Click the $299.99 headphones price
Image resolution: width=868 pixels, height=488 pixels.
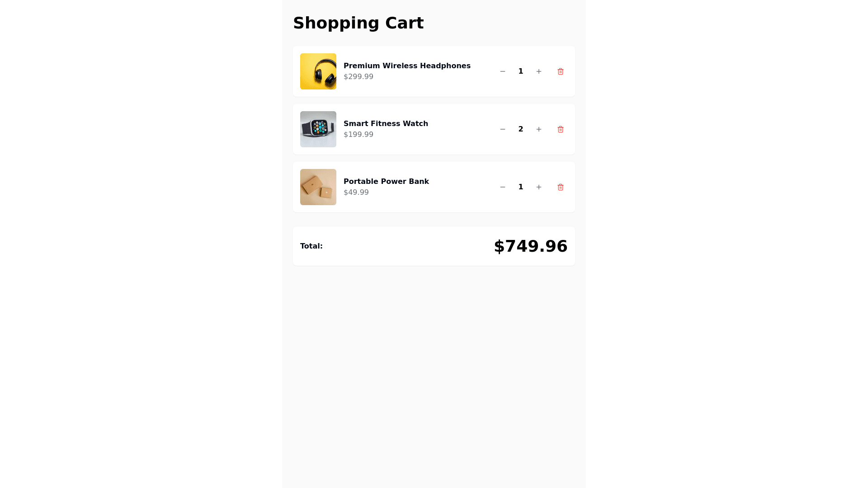click(x=359, y=77)
